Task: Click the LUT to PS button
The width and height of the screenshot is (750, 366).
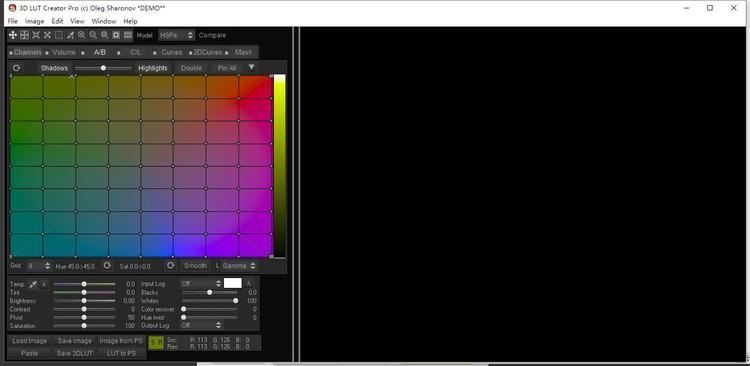Action: click(x=121, y=353)
